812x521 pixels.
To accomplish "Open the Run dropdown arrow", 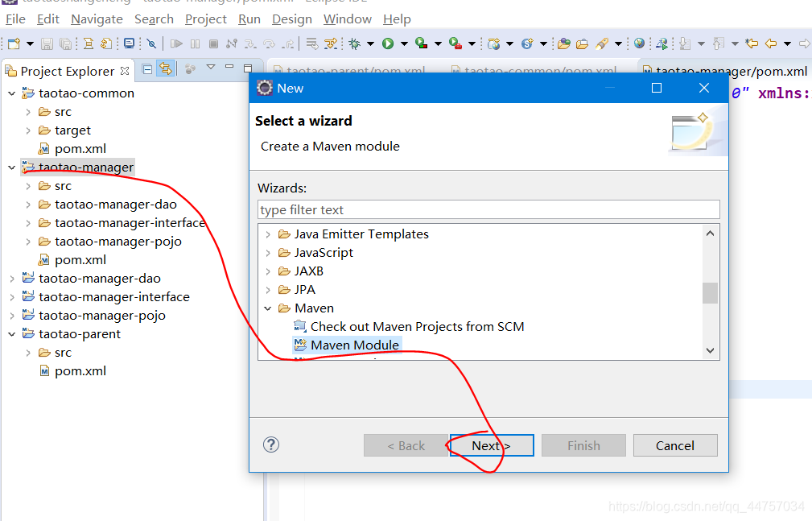I will coord(404,43).
